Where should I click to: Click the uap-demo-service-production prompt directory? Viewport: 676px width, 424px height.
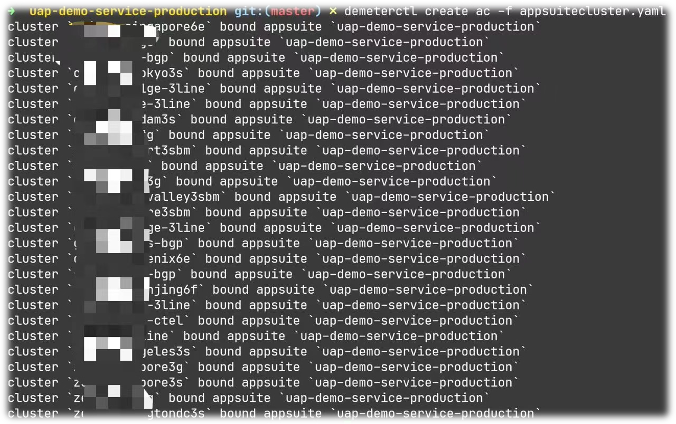[x=128, y=11]
